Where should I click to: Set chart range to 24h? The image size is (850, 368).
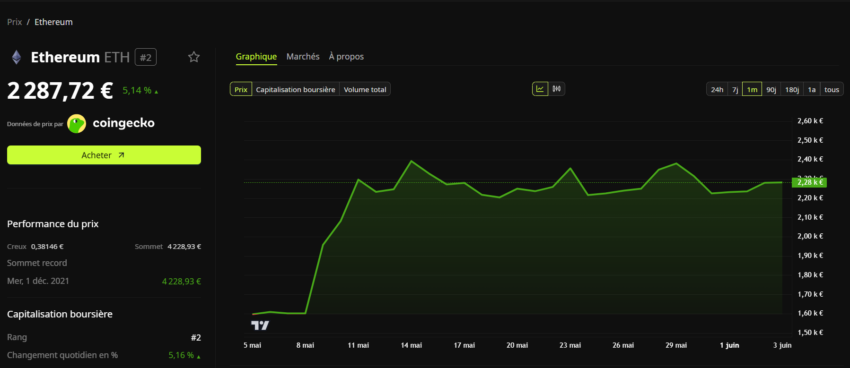(x=717, y=89)
